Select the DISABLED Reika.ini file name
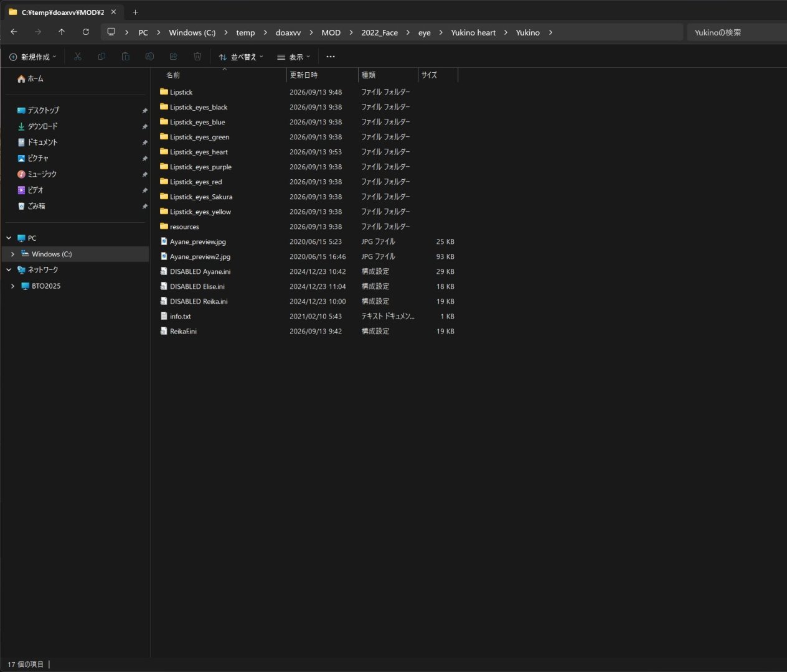Image resolution: width=787 pixels, height=672 pixels. tap(199, 301)
